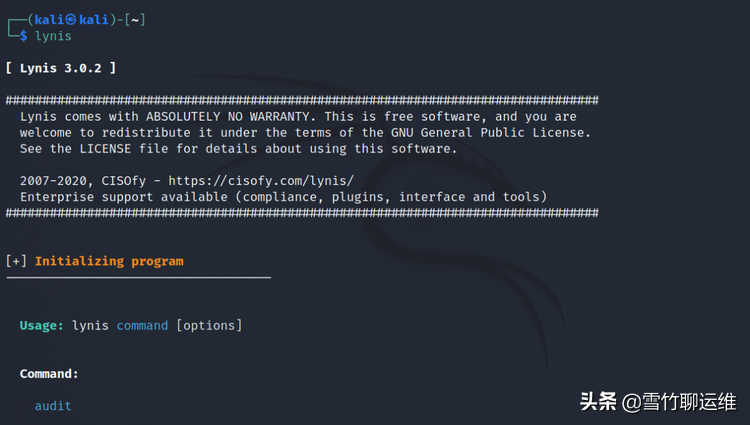Select the audit command entry

coord(53,405)
